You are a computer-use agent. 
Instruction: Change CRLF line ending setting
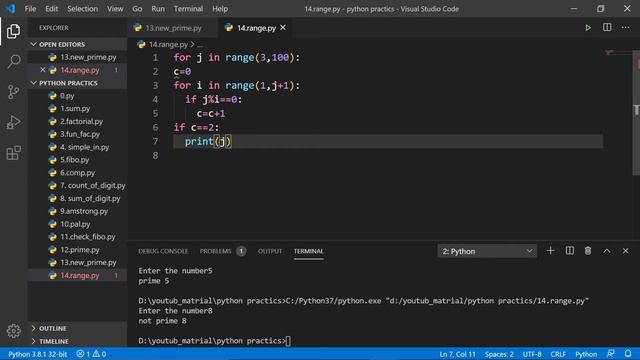click(x=558, y=354)
